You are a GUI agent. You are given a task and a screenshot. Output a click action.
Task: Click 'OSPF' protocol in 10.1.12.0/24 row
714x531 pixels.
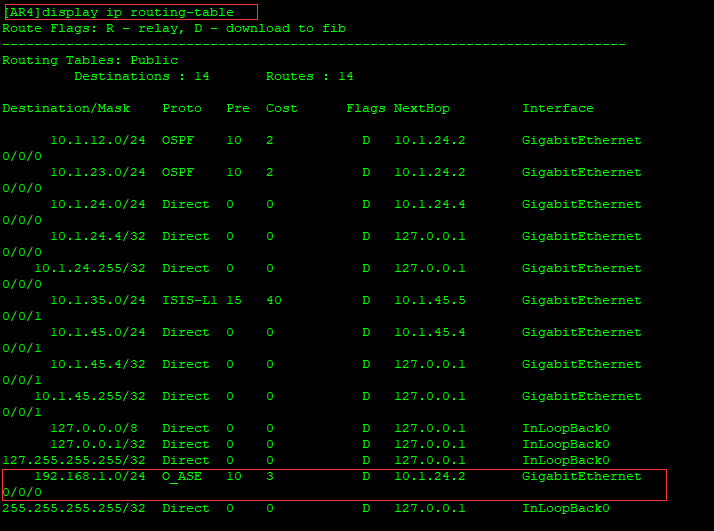178,140
